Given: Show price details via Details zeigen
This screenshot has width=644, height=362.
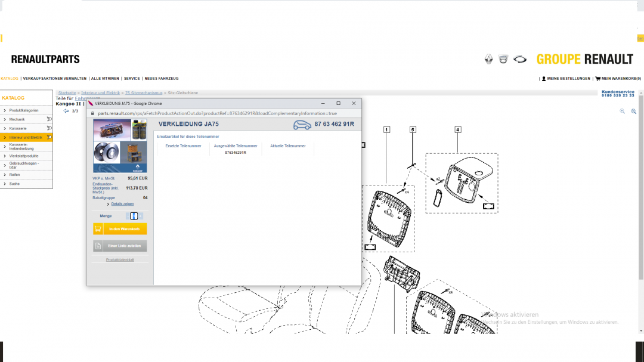Looking at the screenshot, I should 122,204.
